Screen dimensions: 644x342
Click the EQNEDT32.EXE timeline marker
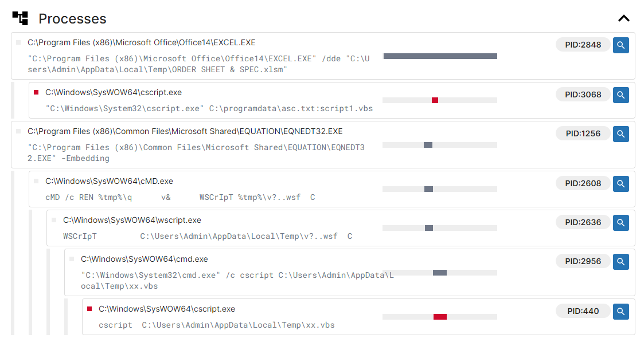tap(428, 145)
